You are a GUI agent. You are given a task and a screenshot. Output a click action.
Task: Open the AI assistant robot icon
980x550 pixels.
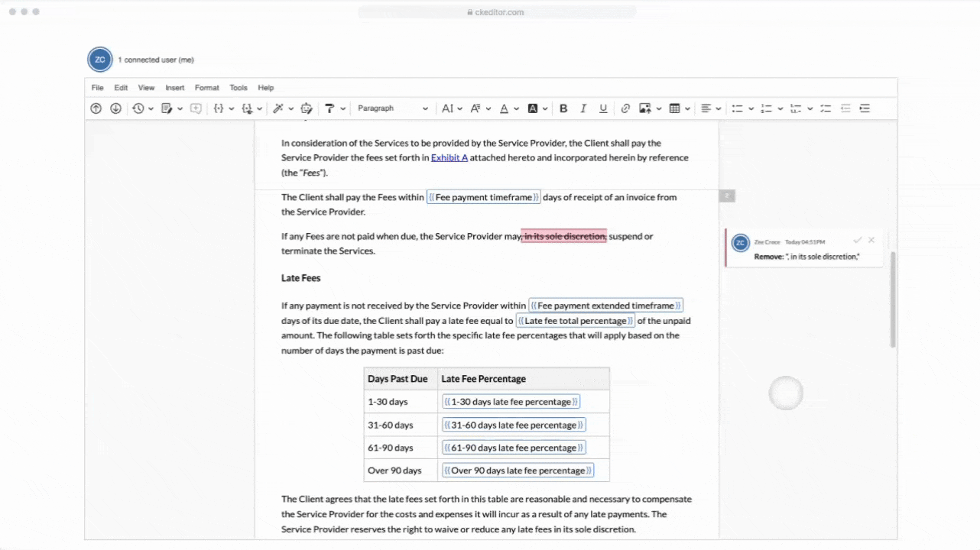tap(307, 108)
